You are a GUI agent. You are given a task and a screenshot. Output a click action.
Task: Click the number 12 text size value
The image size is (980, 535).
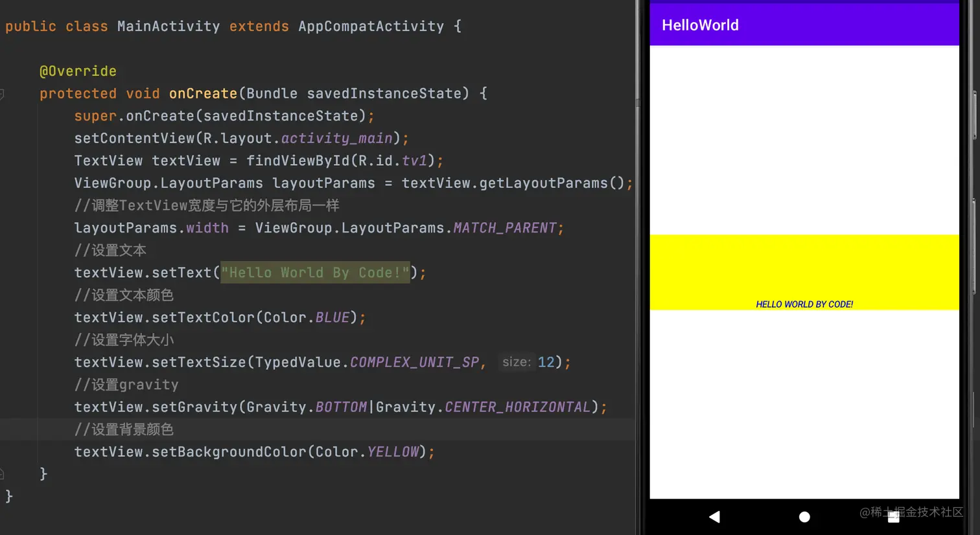tap(546, 362)
